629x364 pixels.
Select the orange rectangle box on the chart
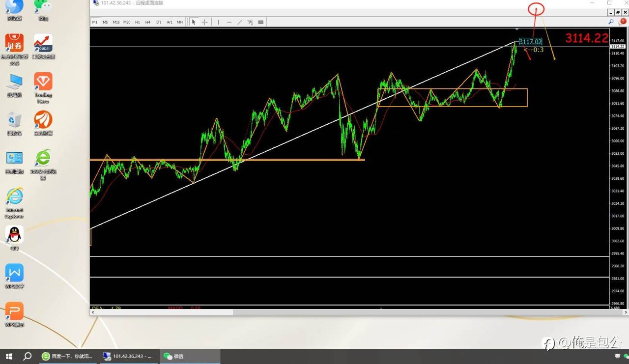pos(452,97)
